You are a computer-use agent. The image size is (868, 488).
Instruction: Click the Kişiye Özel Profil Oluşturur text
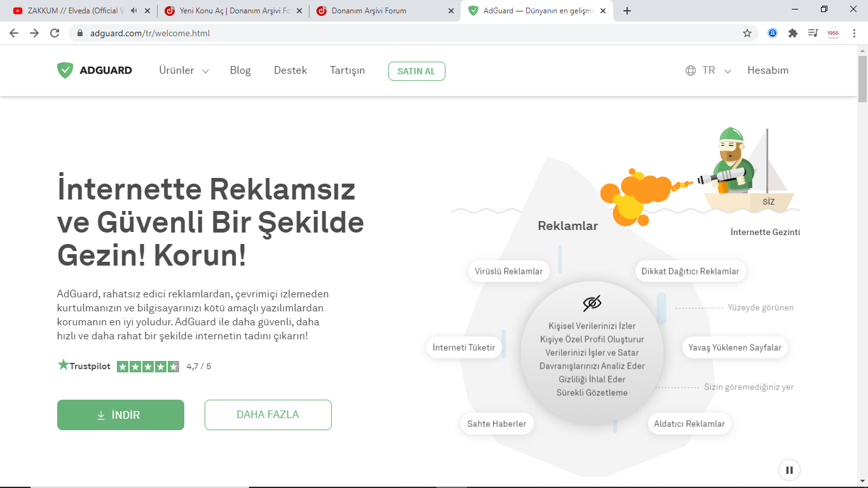click(x=592, y=339)
